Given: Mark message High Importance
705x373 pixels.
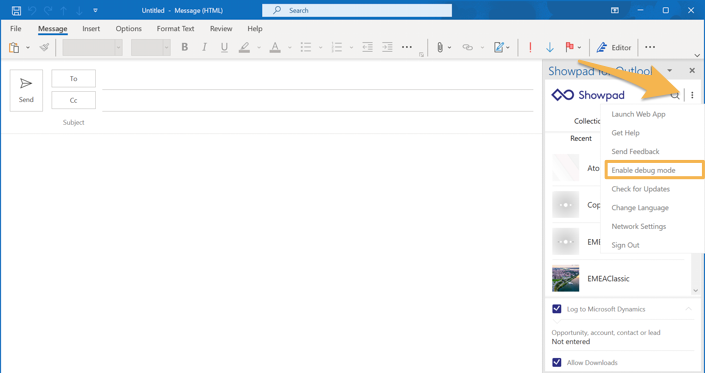Looking at the screenshot, I should point(531,47).
